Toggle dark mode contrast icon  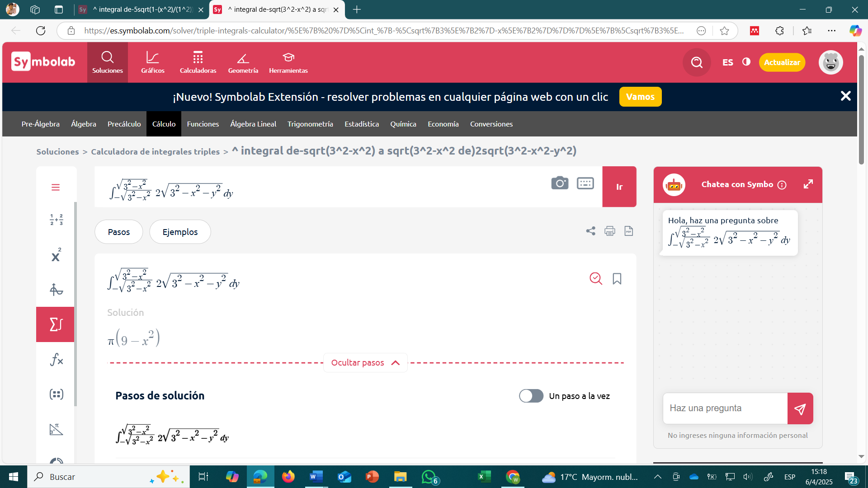[746, 62]
